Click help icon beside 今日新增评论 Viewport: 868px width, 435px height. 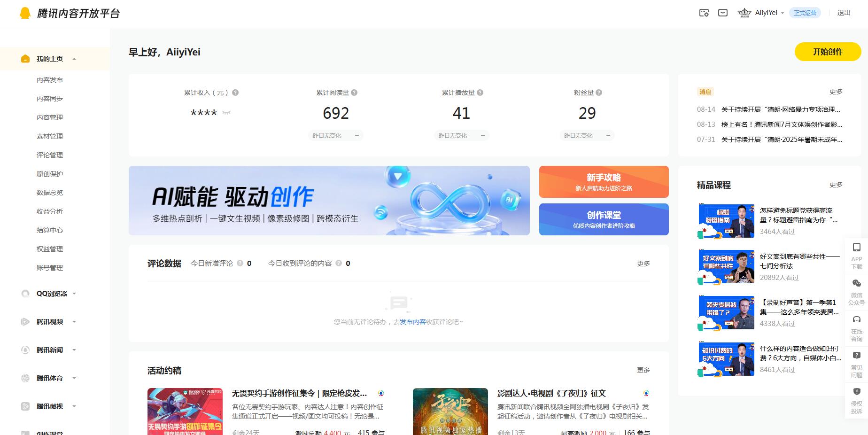tap(240, 264)
